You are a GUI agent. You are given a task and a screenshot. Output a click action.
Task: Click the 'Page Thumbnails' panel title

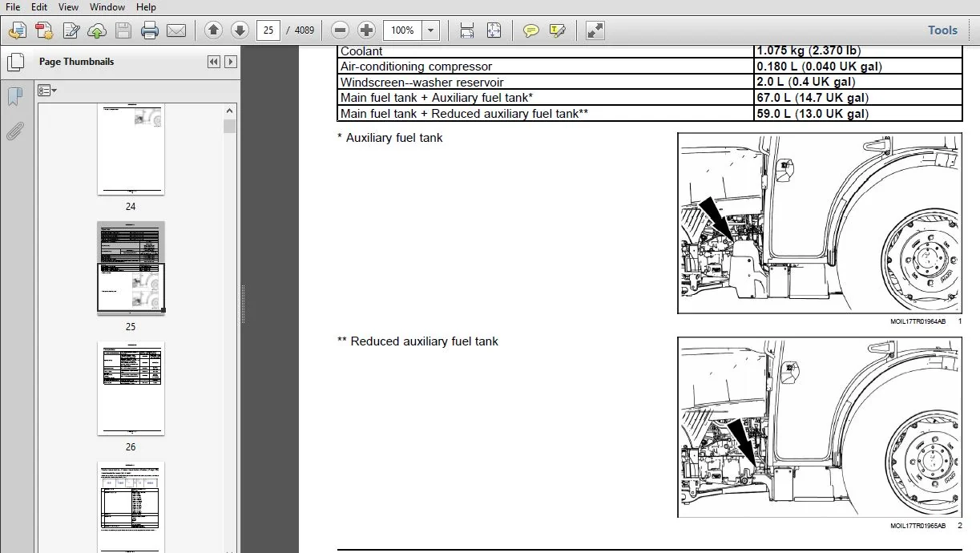[76, 62]
